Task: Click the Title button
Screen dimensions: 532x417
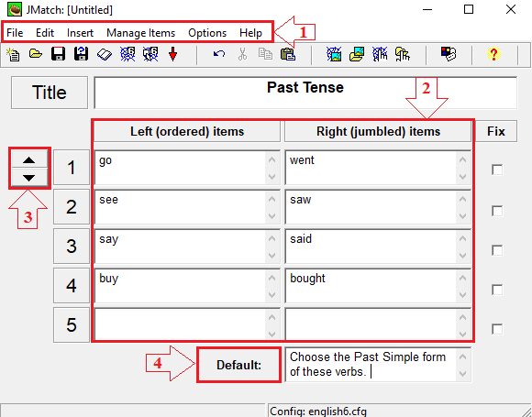Action: point(50,93)
